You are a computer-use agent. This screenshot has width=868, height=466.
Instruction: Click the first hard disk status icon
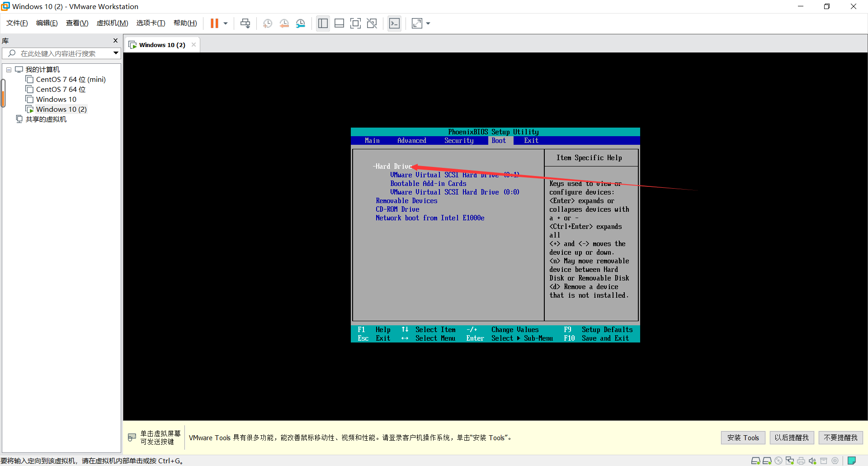pos(755,461)
